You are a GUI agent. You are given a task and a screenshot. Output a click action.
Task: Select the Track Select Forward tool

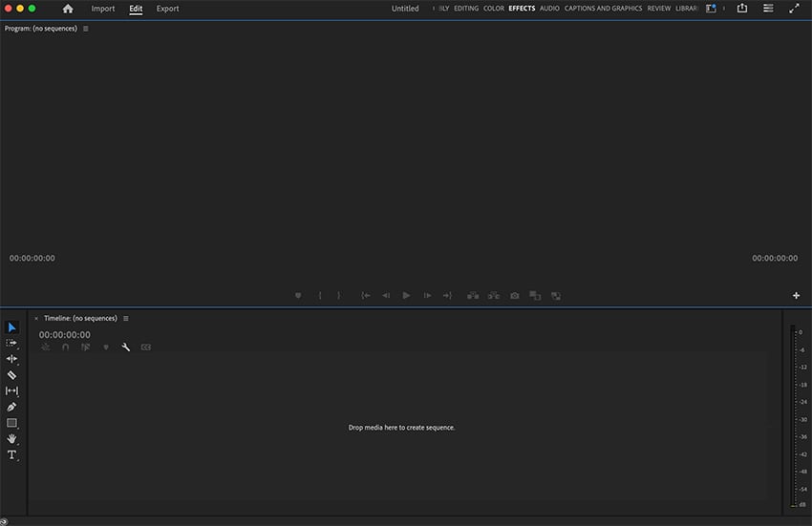point(11,343)
